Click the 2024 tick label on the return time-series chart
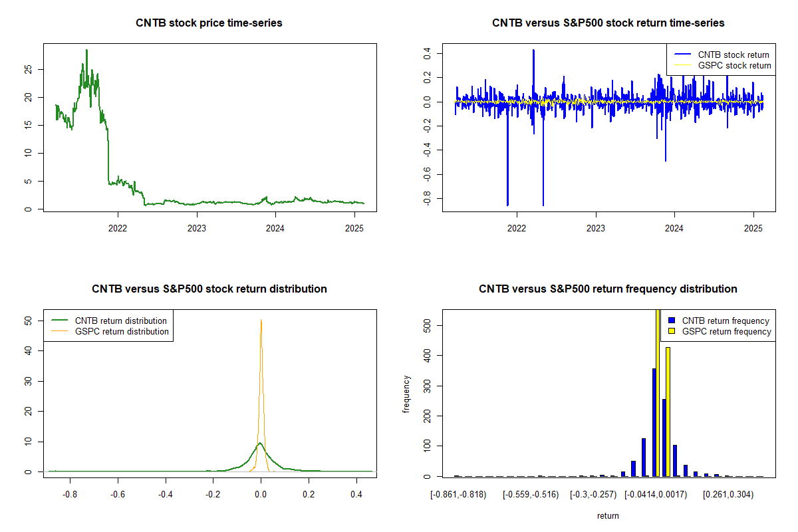Image resolution: width=798 pixels, height=532 pixels. tap(674, 228)
